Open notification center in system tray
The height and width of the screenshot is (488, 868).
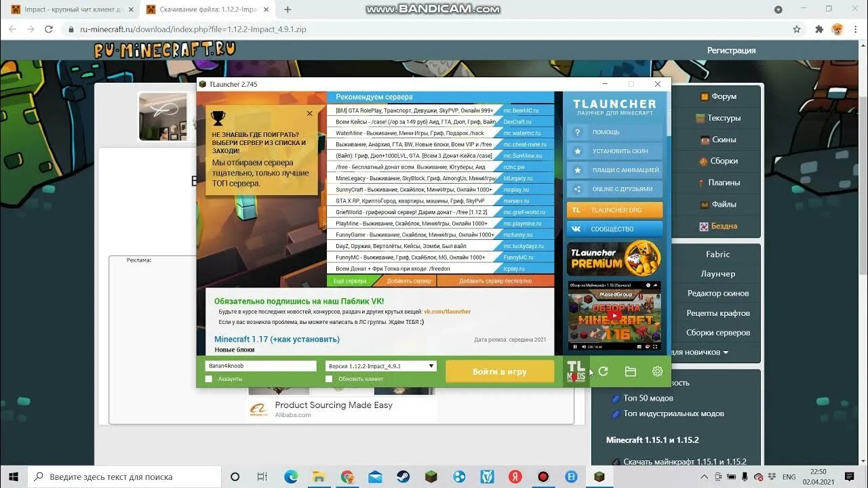(850, 476)
